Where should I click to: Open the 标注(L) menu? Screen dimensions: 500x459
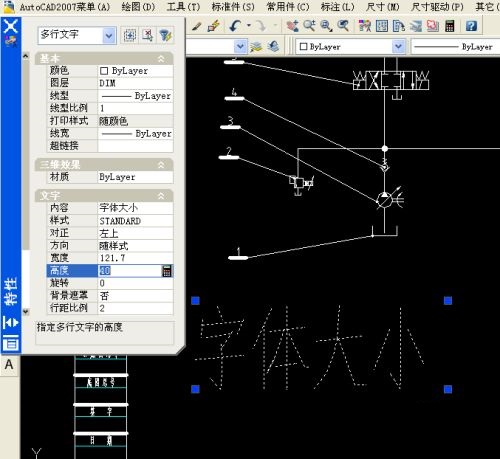pos(337,6)
